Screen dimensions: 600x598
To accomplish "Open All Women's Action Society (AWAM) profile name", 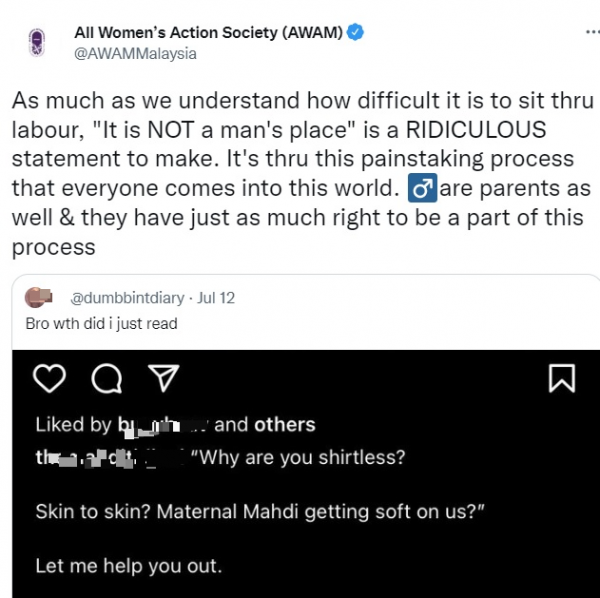I will 208,34.
